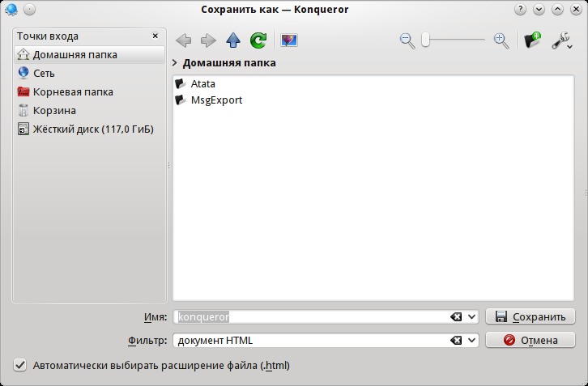Close the Точки входа panel
The image size is (588, 386).
click(x=156, y=36)
